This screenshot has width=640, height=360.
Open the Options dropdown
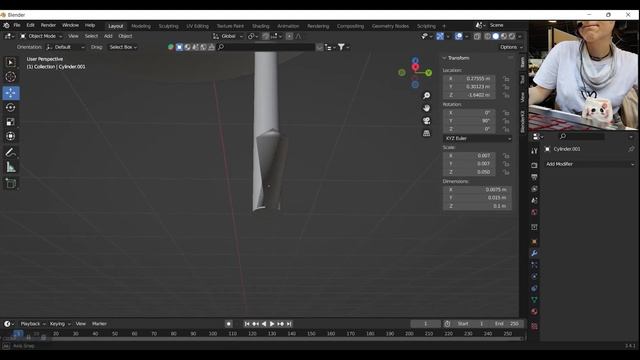click(x=511, y=47)
